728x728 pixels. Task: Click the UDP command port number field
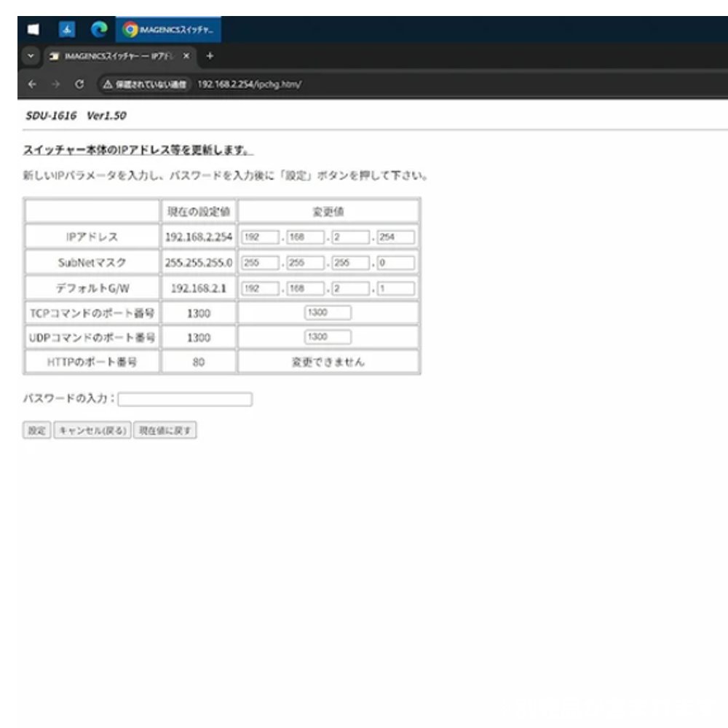point(328,337)
